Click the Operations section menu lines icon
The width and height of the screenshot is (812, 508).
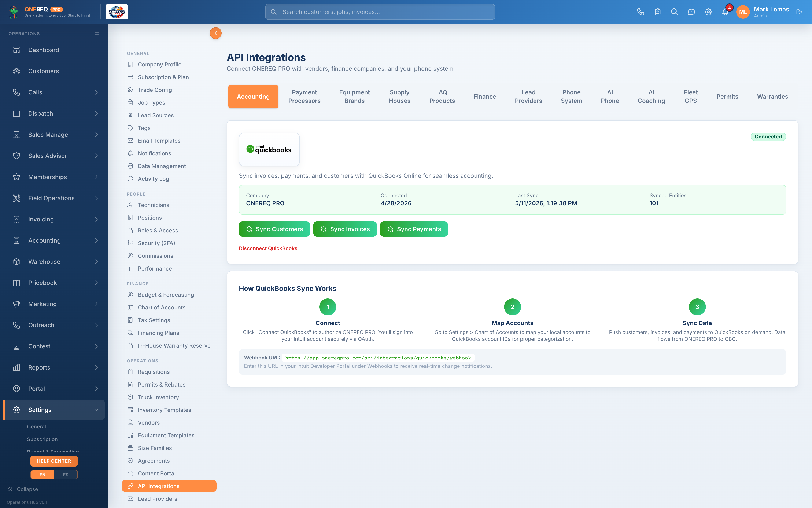(x=97, y=34)
